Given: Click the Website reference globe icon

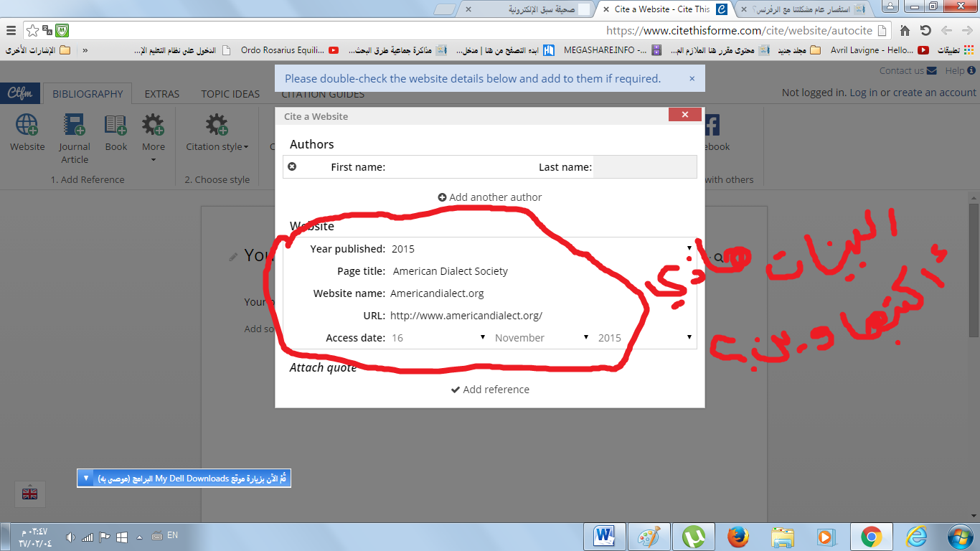Looking at the screenshot, I should 27,126.
